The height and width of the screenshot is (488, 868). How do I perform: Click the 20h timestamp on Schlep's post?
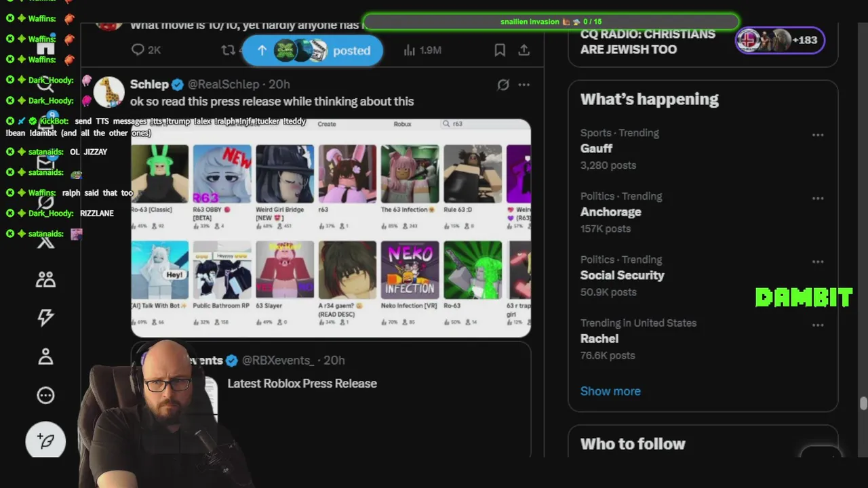click(x=279, y=84)
